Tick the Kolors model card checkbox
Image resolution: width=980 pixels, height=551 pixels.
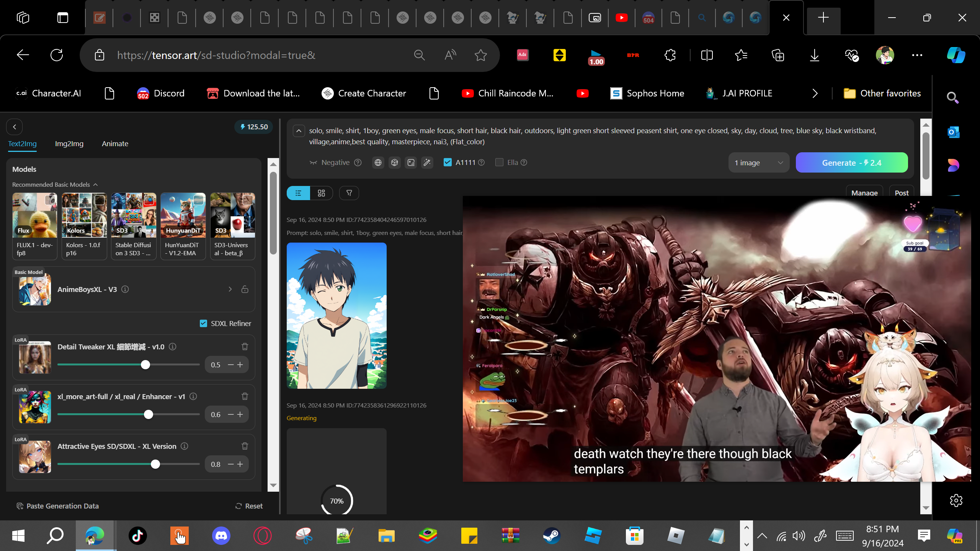pos(100,200)
